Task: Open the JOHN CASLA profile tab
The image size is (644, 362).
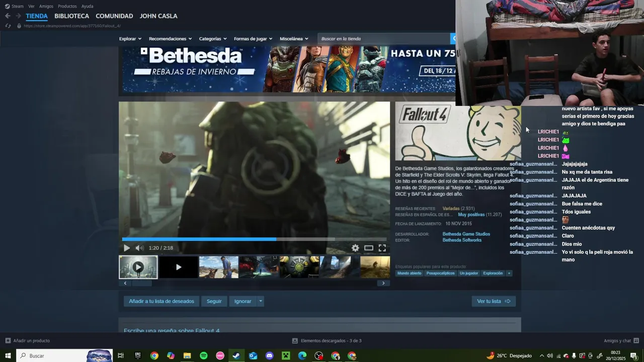Action: click(x=158, y=16)
